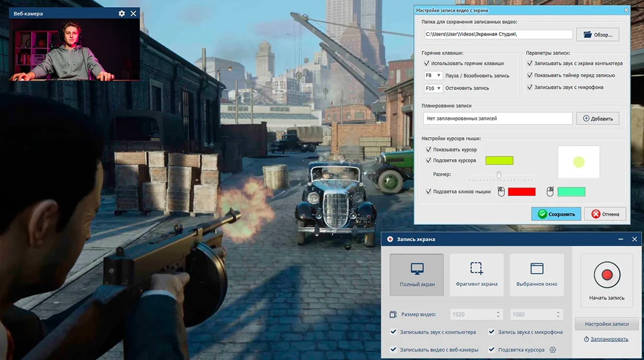The width and height of the screenshot is (644, 360).
Task: Click video width 1920 stepper arrows
Action: click(498, 314)
